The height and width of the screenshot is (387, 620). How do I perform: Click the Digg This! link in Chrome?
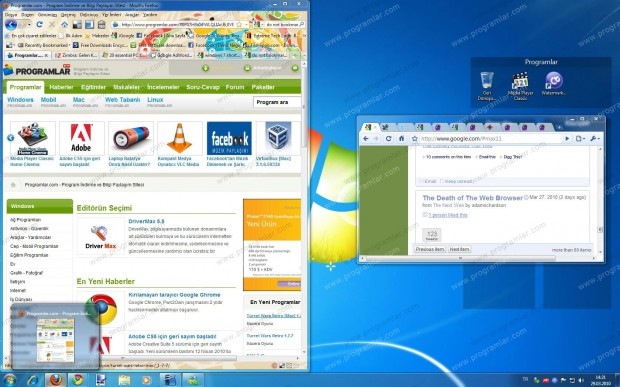point(513,157)
